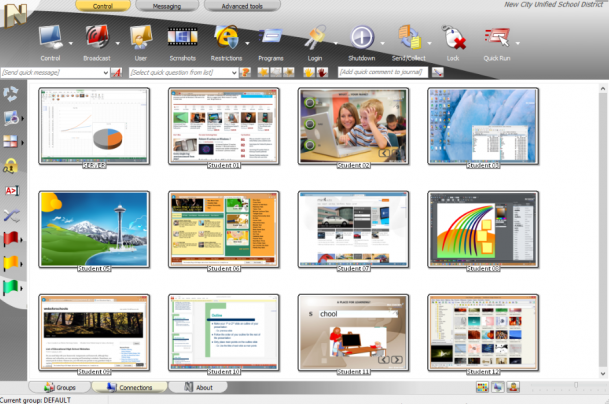The image size is (609, 404).
Task: Toggle the user avatar view button
Action: (513, 387)
